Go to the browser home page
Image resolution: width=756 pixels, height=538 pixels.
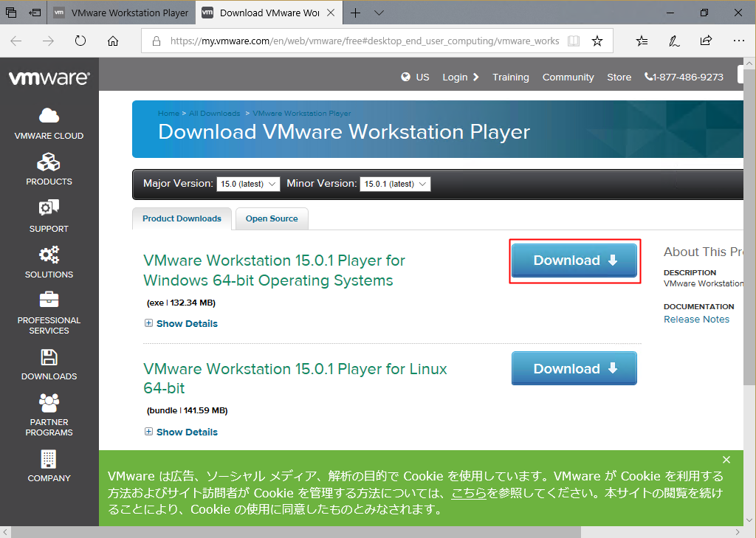coord(113,41)
